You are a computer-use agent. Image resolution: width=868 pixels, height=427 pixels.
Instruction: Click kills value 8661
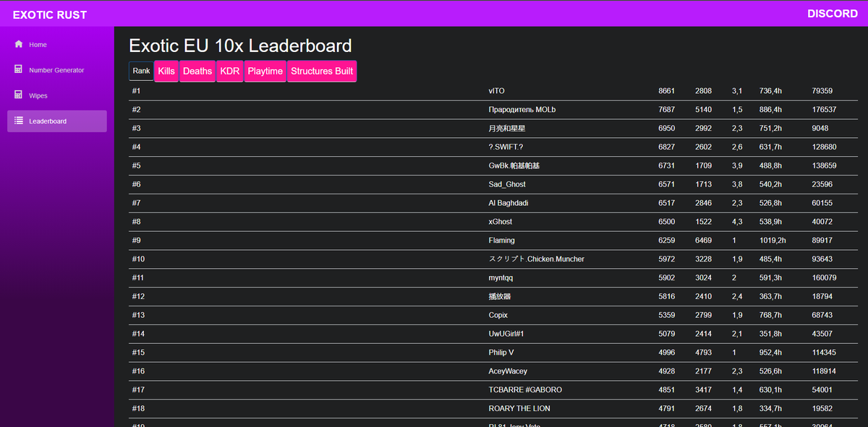(666, 91)
